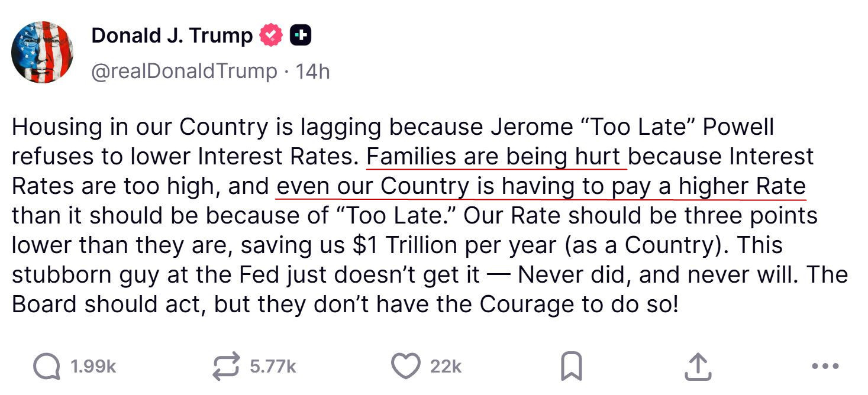The width and height of the screenshot is (868, 395).
Task: Click the black plus badge icon
Action: coord(301,36)
